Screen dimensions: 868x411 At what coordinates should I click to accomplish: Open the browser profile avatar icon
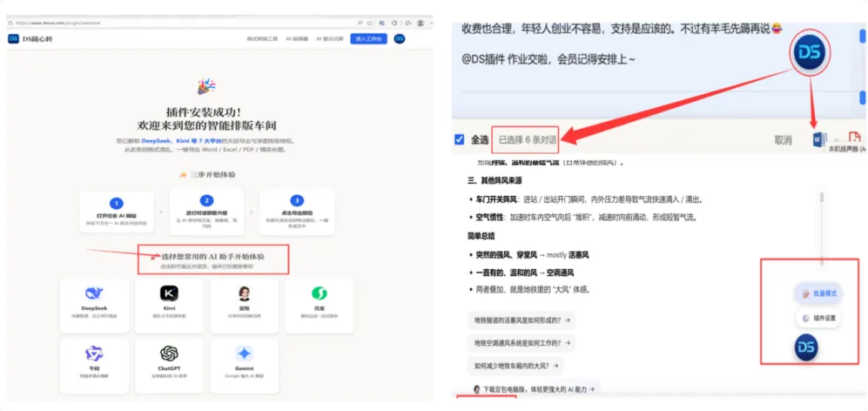421,23
